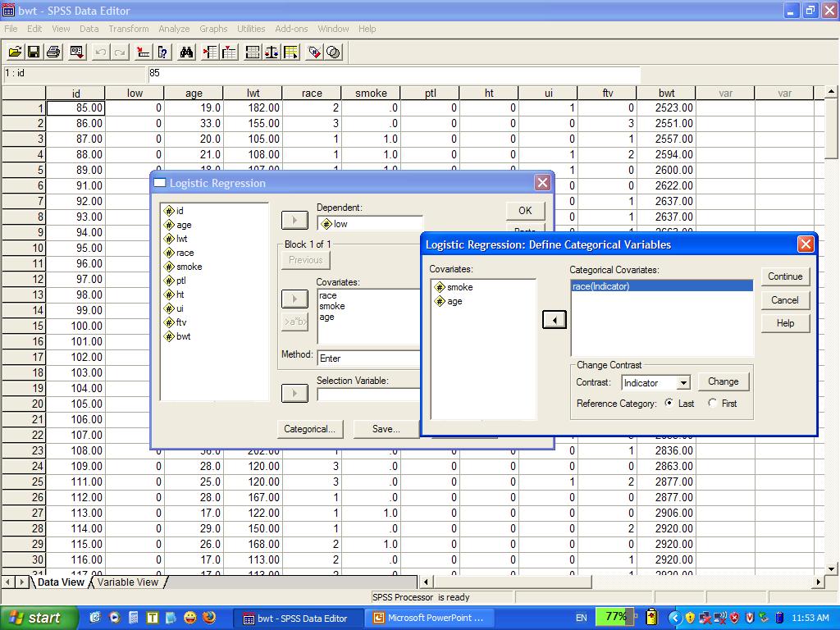Select row number 30 header
The width and height of the screenshot is (840, 630).
point(24,559)
